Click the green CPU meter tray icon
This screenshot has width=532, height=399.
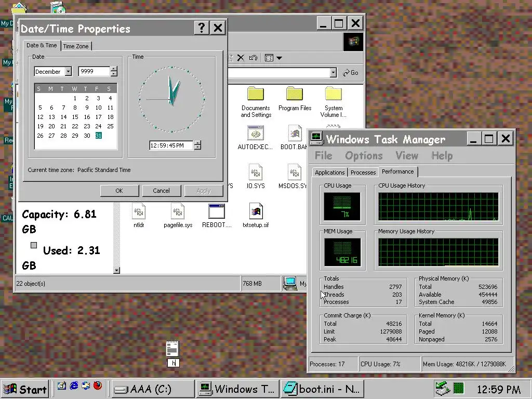point(458,388)
